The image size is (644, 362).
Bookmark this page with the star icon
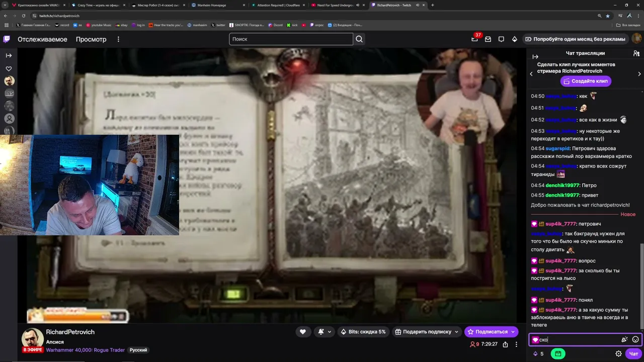click(x=608, y=16)
